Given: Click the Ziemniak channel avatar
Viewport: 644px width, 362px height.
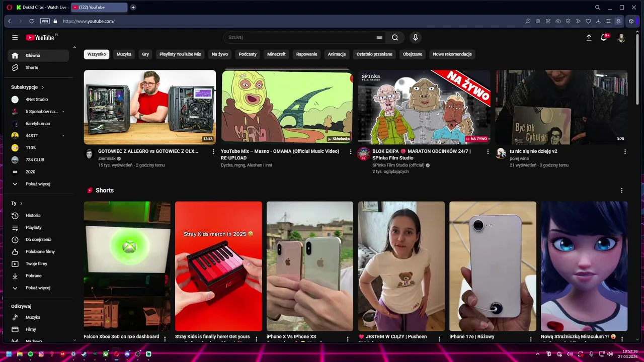Looking at the screenshot, I should tap(89, 154).
